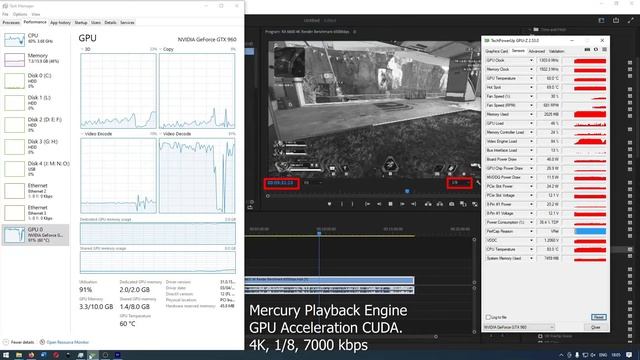This screenshot has height=360, width=640.
Task: Take GPU-Z screenshot via camera icon
Action: tap(587, 50)
